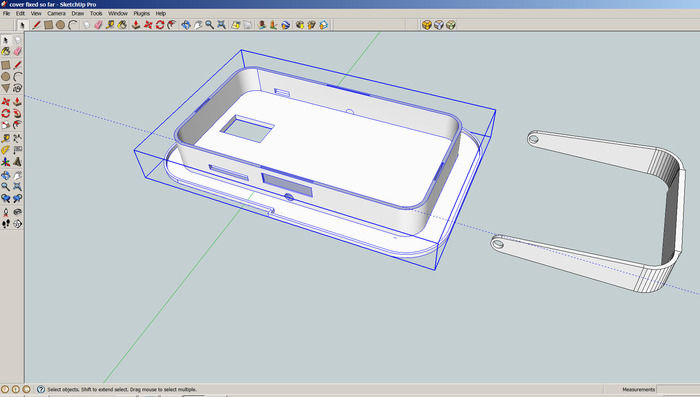Screen dimensions: 700x397
Task: Click the third round status bar icon
Action: point(26,389)
